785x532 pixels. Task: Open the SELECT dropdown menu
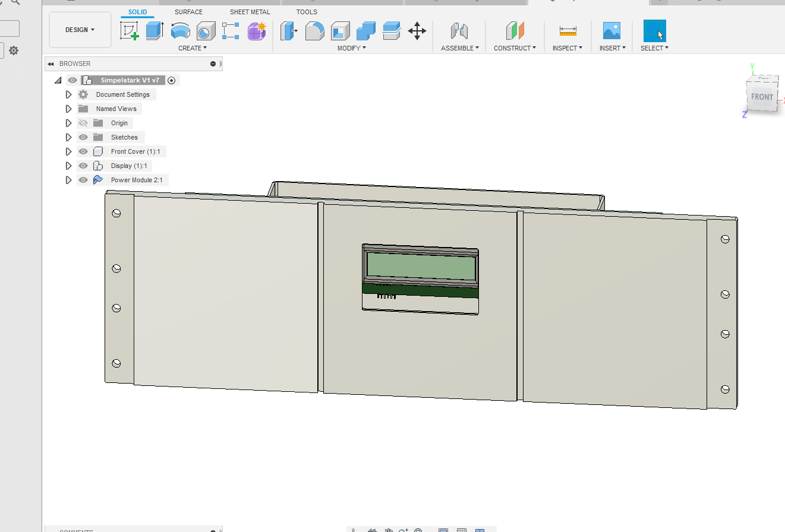point(654,48)
